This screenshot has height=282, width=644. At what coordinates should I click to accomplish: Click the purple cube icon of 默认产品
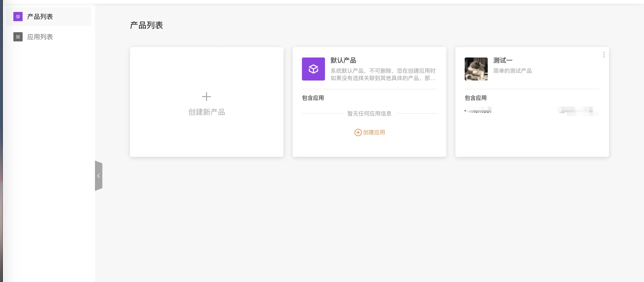(x=313, y=69)
